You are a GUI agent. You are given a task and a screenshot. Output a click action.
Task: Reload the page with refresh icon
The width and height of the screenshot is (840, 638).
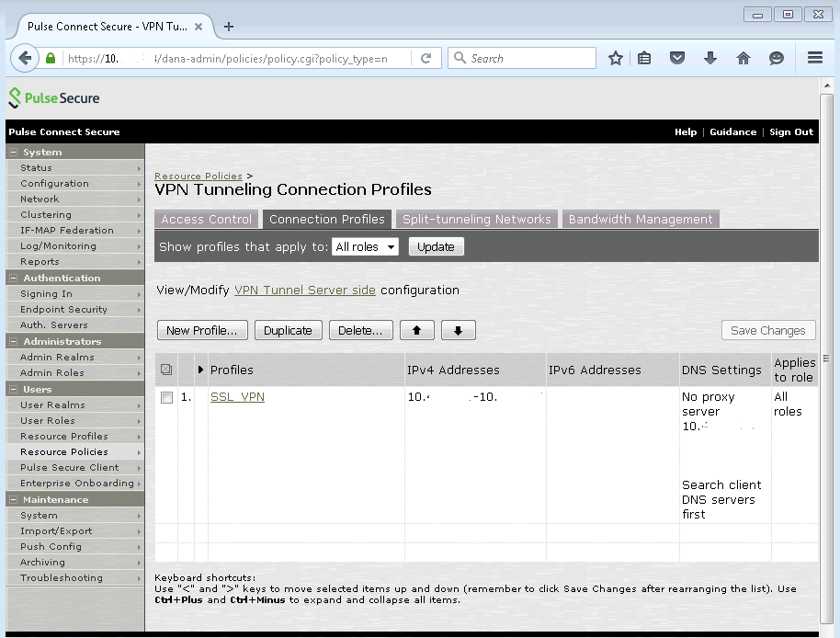pos(426,58)
